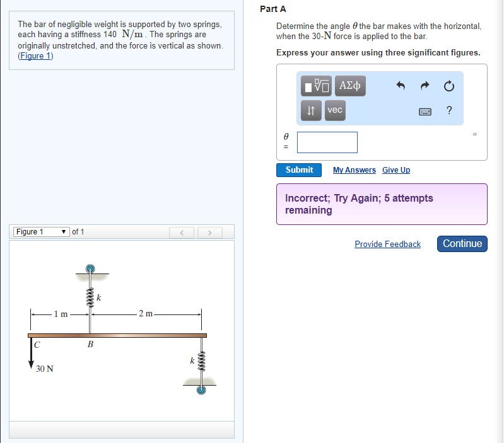
Task: Click the 'of 1' figure count text
Action: tap(78, 232)
